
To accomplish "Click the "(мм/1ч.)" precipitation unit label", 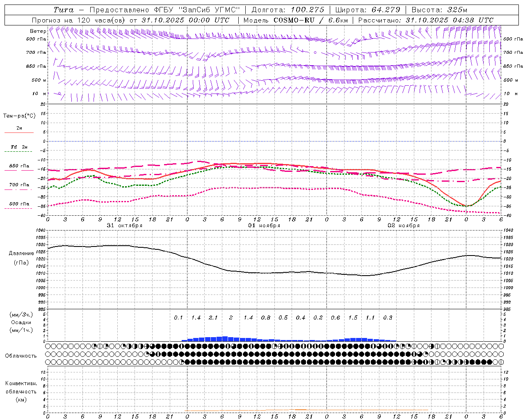I will [x=21, y=330].
